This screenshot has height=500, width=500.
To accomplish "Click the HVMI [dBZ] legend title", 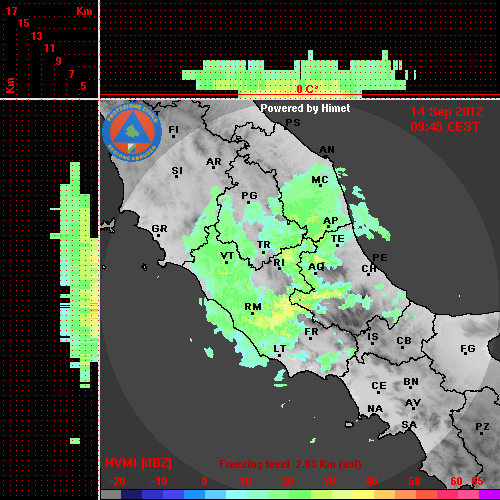I will tap(138, 463).
